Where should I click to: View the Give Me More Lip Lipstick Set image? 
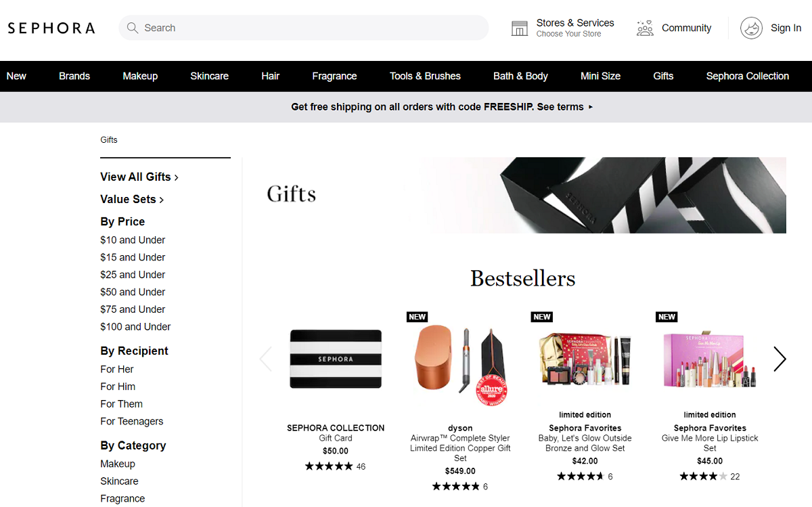pos(710,359)
